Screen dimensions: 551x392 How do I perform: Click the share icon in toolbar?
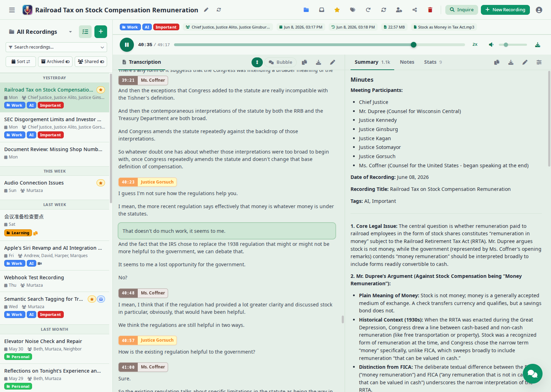(415, 10)
